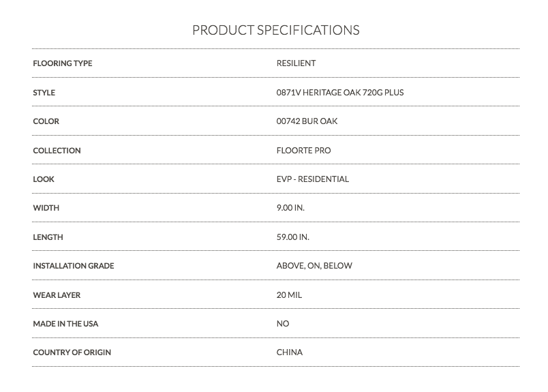This screenshot has height=392, width=548.
Task: Click the China origin value
Action: [290, 352]
